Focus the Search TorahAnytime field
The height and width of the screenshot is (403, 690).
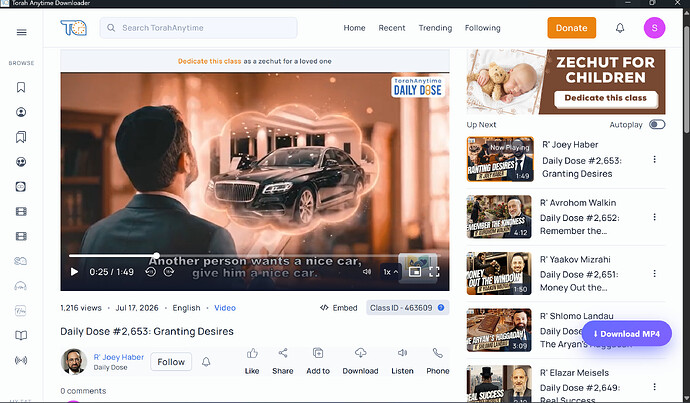(198, 28)
